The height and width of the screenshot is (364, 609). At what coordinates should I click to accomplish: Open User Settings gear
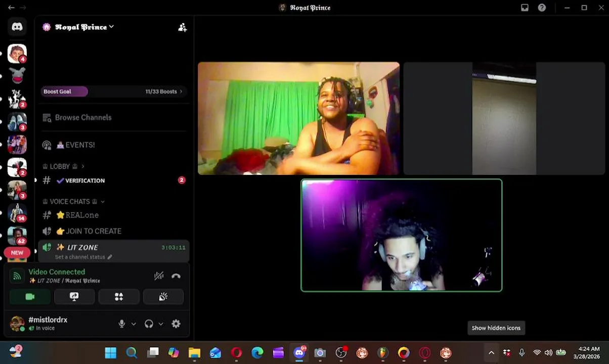(176, 324)
